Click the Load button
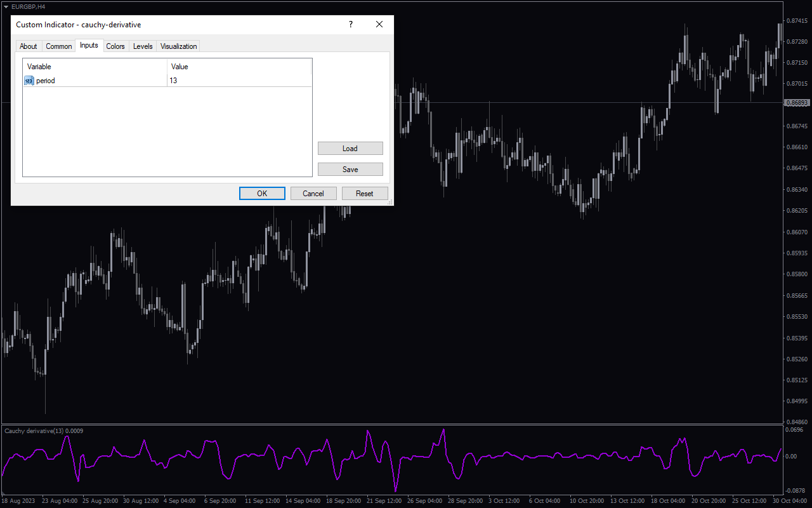The height and width of the screenshot is (508, 812). [x=350, y=149]
